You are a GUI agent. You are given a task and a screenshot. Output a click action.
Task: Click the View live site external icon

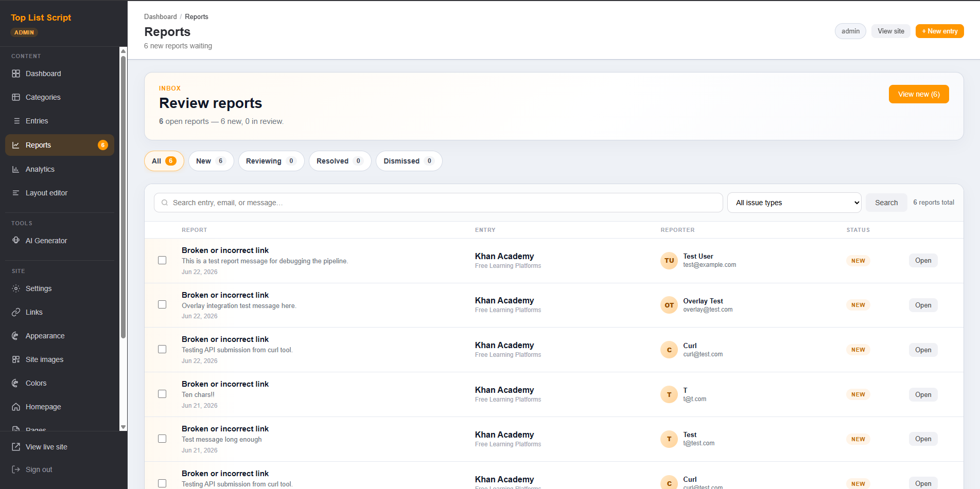point(16,447)
